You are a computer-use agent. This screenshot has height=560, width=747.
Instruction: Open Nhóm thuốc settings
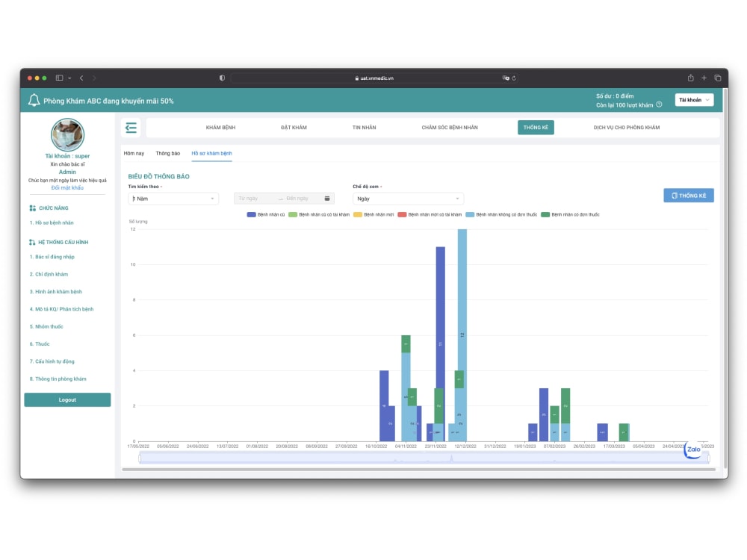click(x=46, y=327)
